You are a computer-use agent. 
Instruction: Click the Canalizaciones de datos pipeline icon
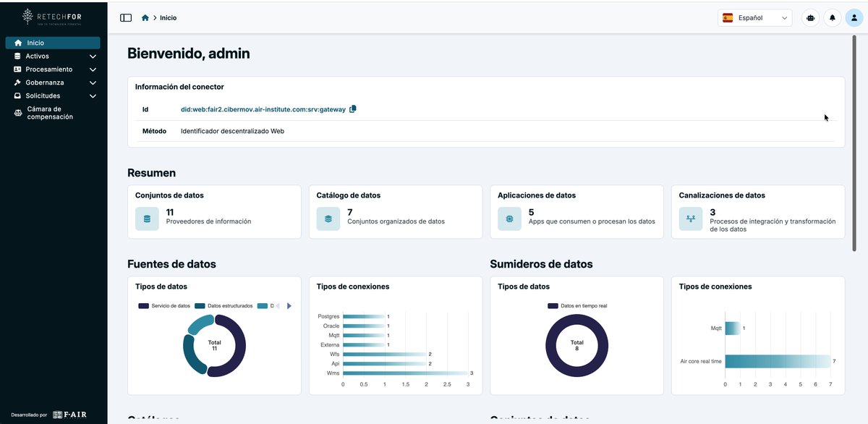tap(691, 219)
